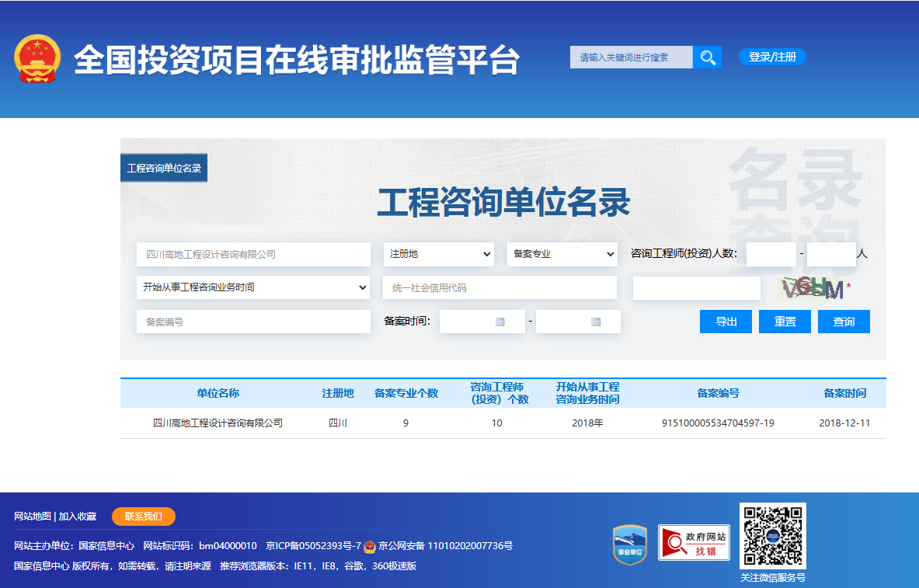Click the 事业单位 shield badge icon

tap(629, 545)
